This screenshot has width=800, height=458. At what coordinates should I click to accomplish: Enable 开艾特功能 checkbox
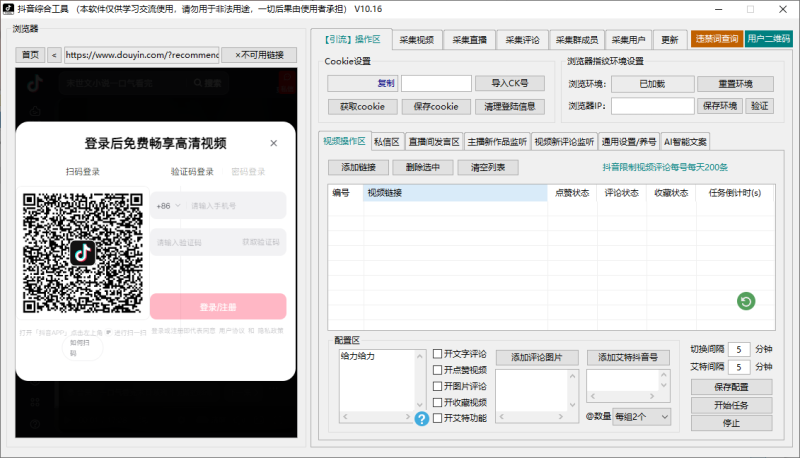(437, 418)
